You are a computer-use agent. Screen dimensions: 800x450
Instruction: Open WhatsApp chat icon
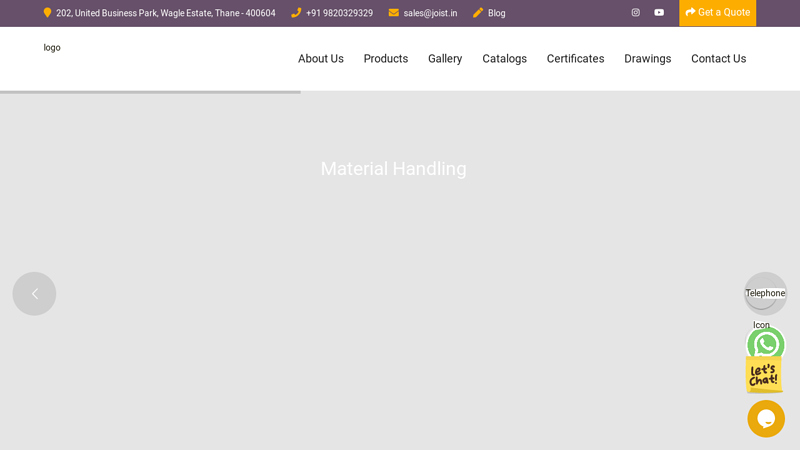coord(765,345)
